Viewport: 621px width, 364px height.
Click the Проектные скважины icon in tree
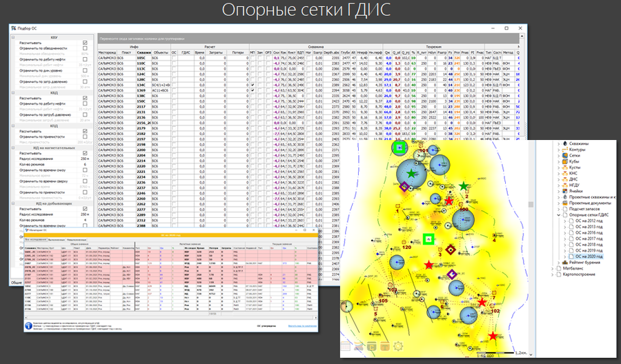564,197
